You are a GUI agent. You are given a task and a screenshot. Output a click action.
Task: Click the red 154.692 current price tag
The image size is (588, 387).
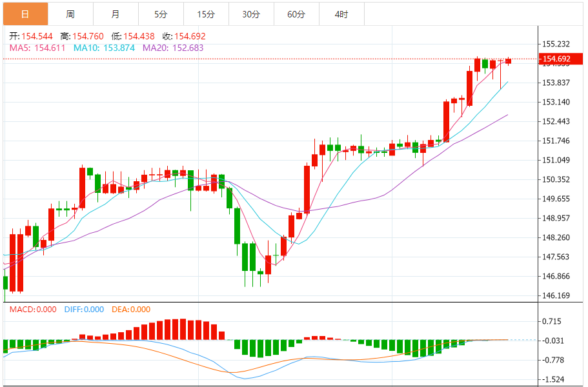561,59
